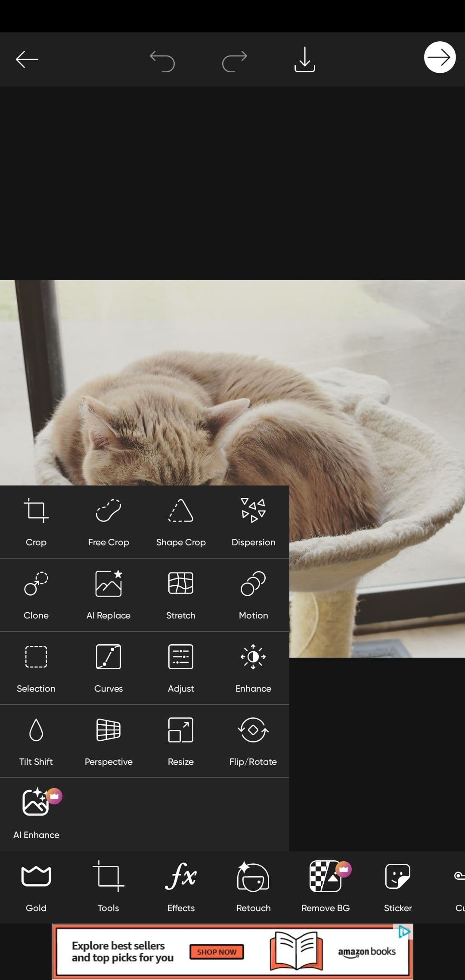The height and width of the screenshot is (980, 465).
Task: Toggle the Tools menu in bottom bar
Action: coord(108,887)
